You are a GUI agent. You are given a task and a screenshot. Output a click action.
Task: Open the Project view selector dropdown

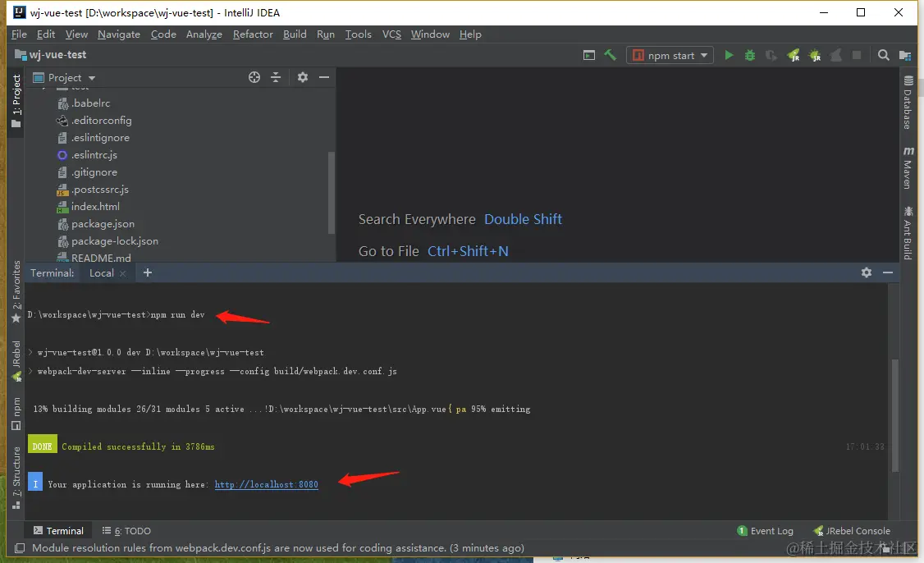point(64,78)
